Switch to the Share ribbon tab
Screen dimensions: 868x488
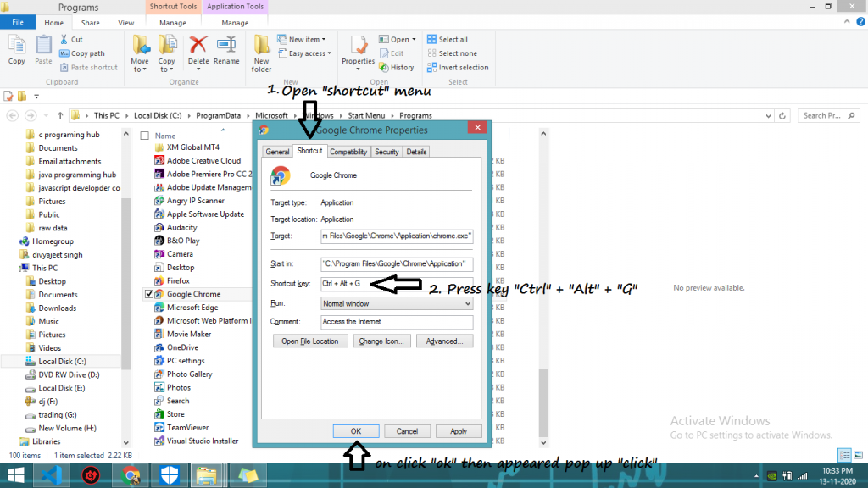pos(90,23)
